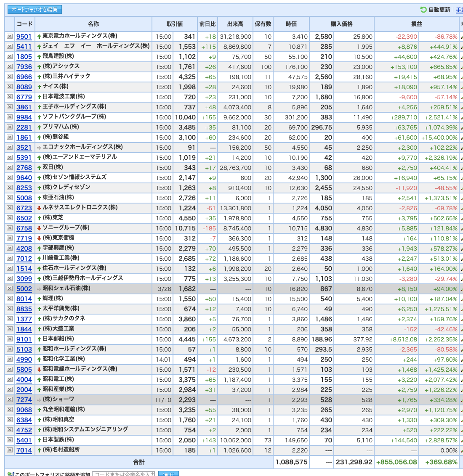The image size is (463, 476).
Task: Click x icon beside code 6966
Action: (10, 77)
